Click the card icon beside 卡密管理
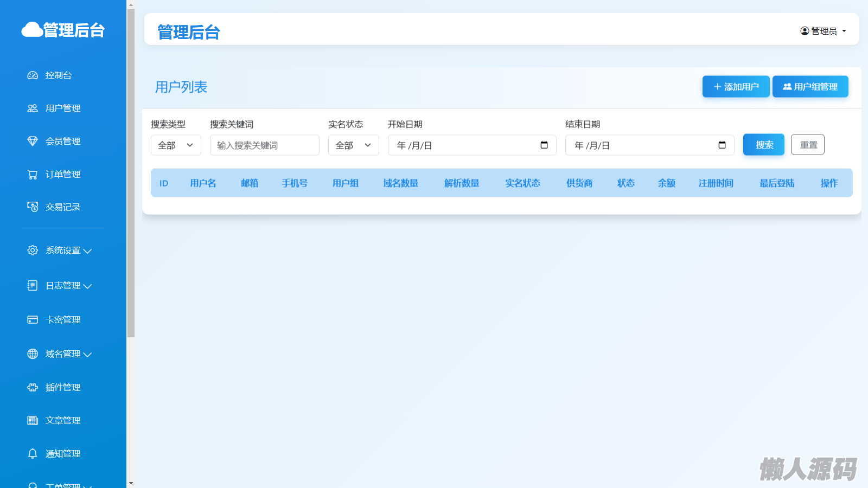Viewport: 868px width, 488px height. pyautogui.click(x=33, y=320)
